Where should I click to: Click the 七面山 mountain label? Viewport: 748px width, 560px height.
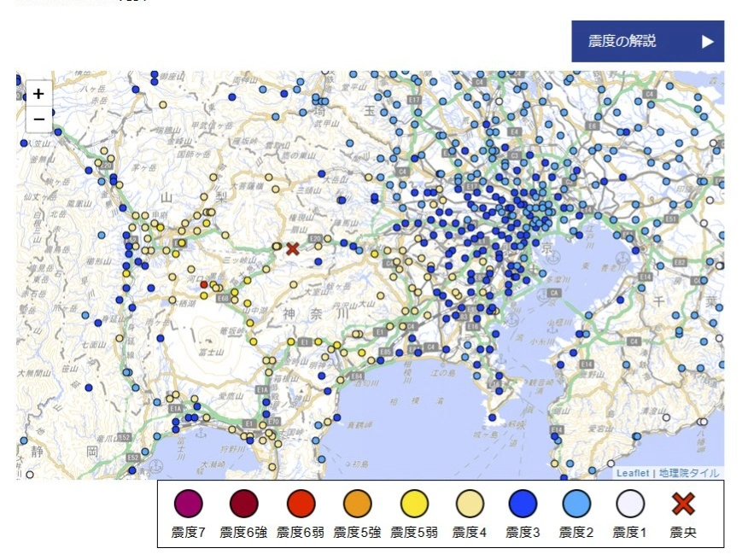92,344
